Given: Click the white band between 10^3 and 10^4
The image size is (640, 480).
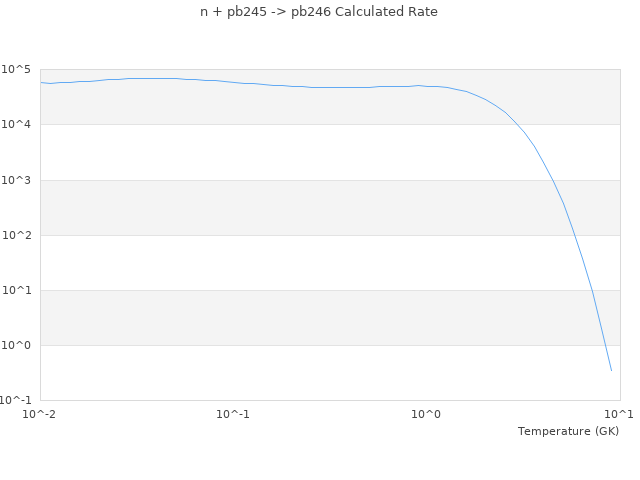Looking at the screenshot, I should coord(300,152).
